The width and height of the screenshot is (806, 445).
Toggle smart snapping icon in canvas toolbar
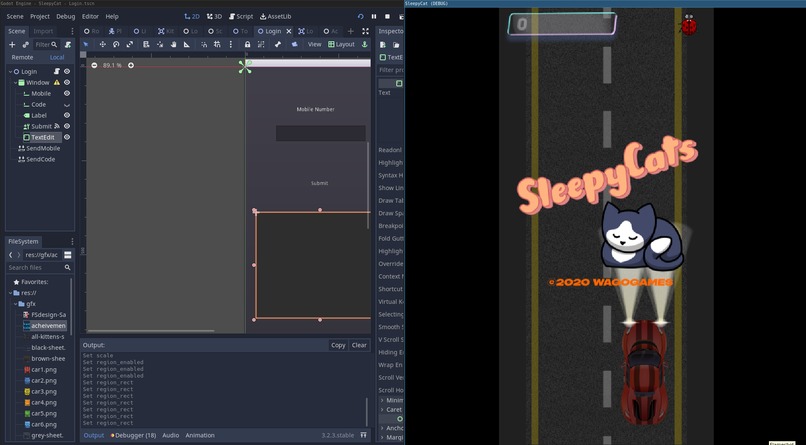tap(204, 45)
